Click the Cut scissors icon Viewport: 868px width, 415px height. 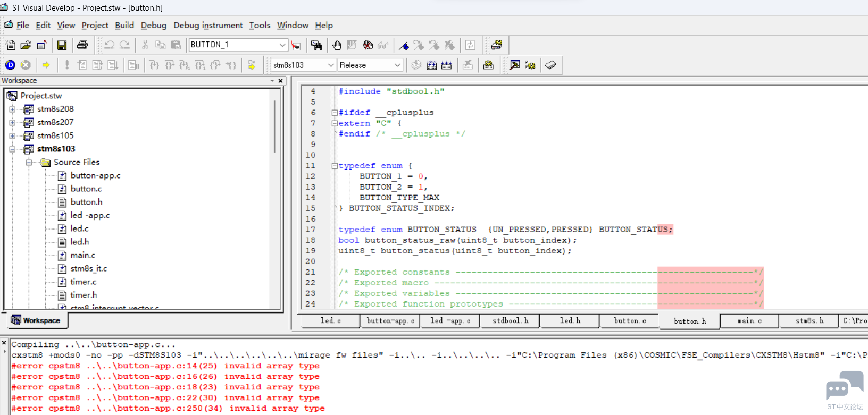coord(145,45)
